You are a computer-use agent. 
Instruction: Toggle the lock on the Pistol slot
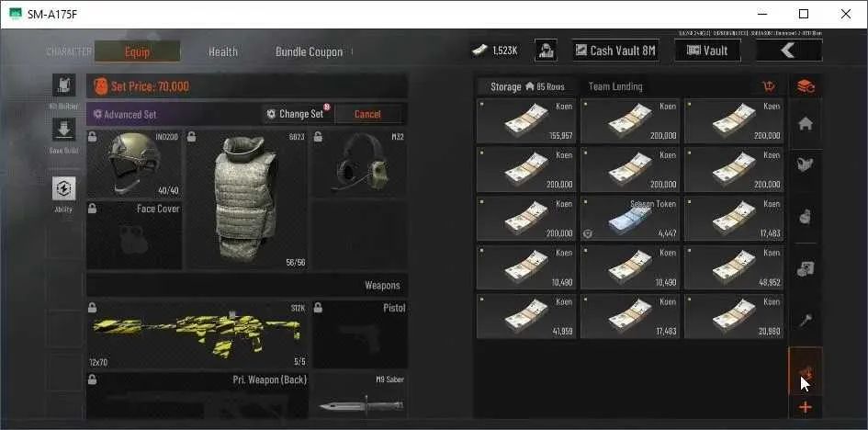pos(318,307)
